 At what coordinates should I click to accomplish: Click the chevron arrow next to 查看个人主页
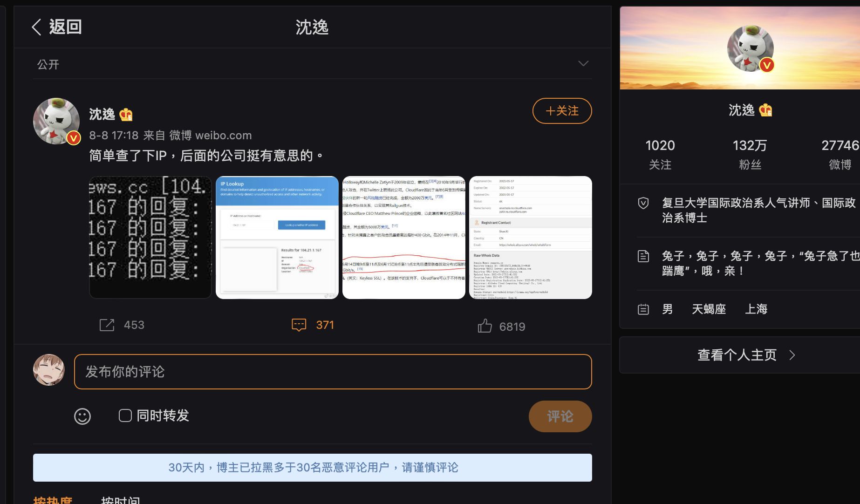792,355
